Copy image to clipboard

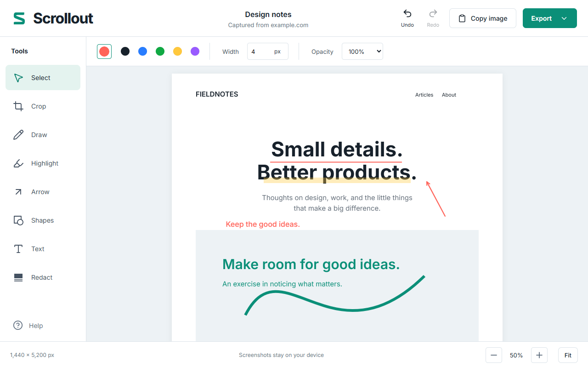[x=483, y=18]
